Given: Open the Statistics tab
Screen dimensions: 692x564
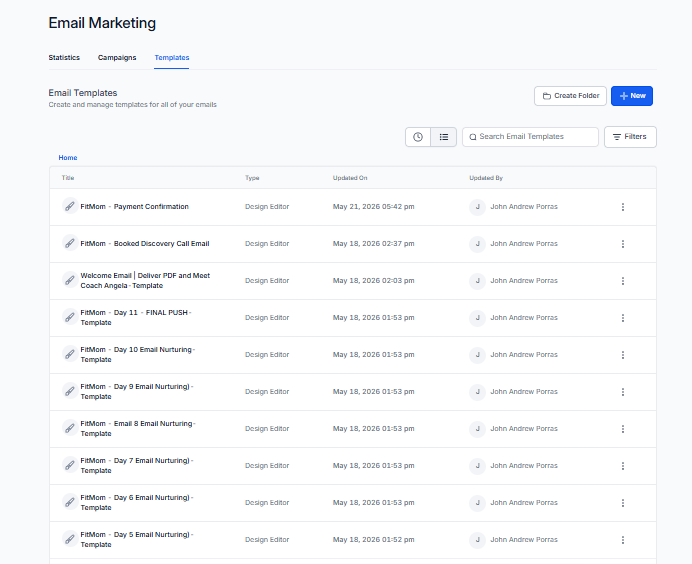Looking at the screenshot, I should [x=64, y=57].
